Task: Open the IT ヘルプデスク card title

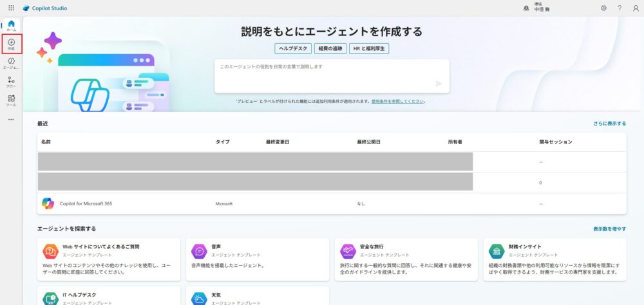Action: tap(80, 295)
